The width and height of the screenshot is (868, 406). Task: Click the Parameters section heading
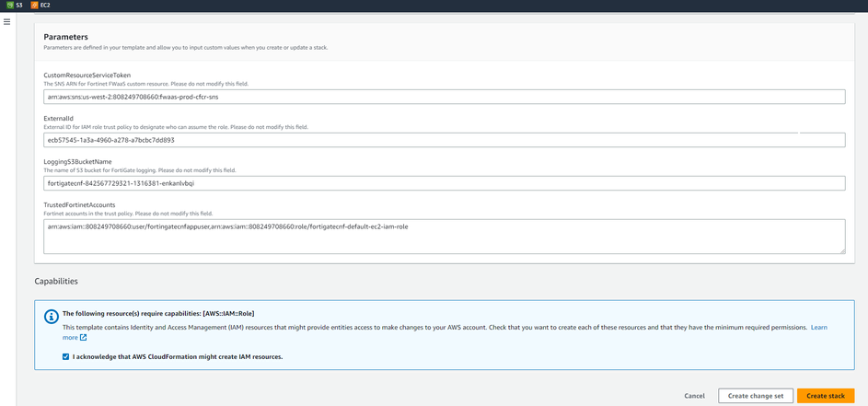click(65, 37)
